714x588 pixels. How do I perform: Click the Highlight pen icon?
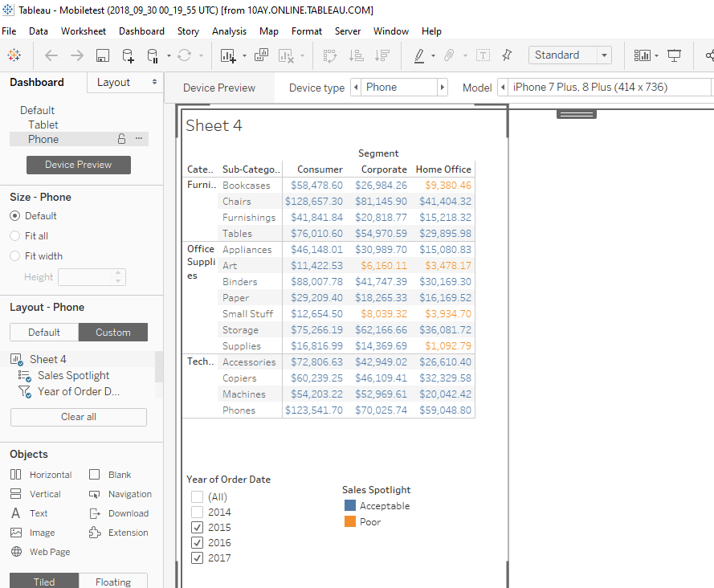(418, 55)
